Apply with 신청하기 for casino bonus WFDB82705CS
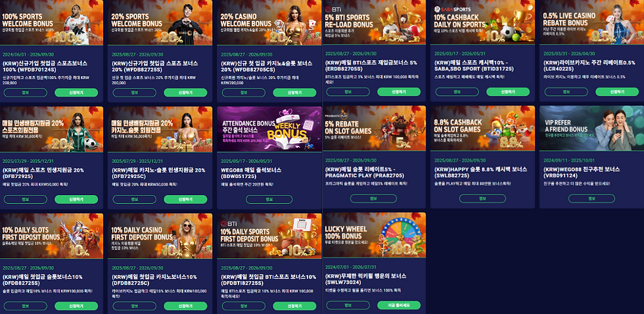 click(294, 93)
